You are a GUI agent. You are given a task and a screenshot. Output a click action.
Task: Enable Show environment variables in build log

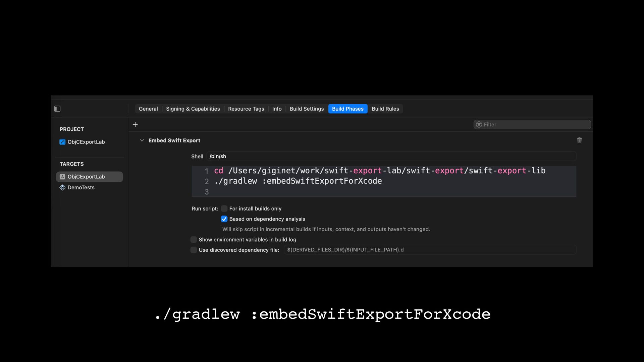click(x=194, y=240)
